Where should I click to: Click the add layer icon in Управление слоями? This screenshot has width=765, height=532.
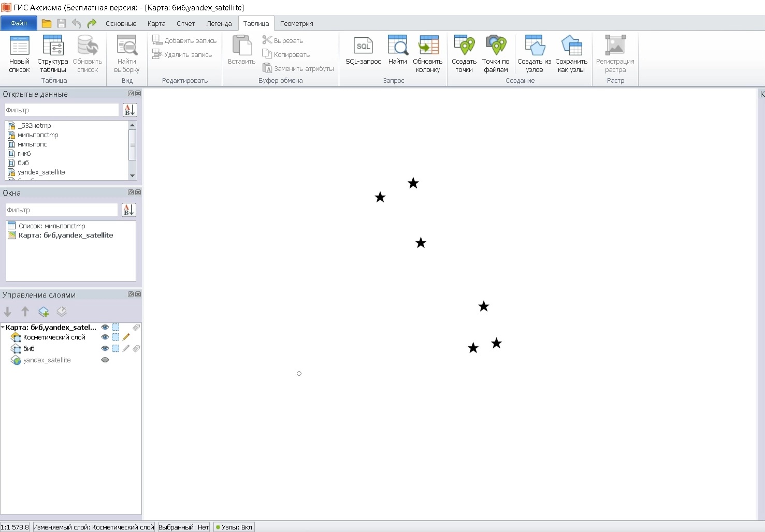[44, 312]
